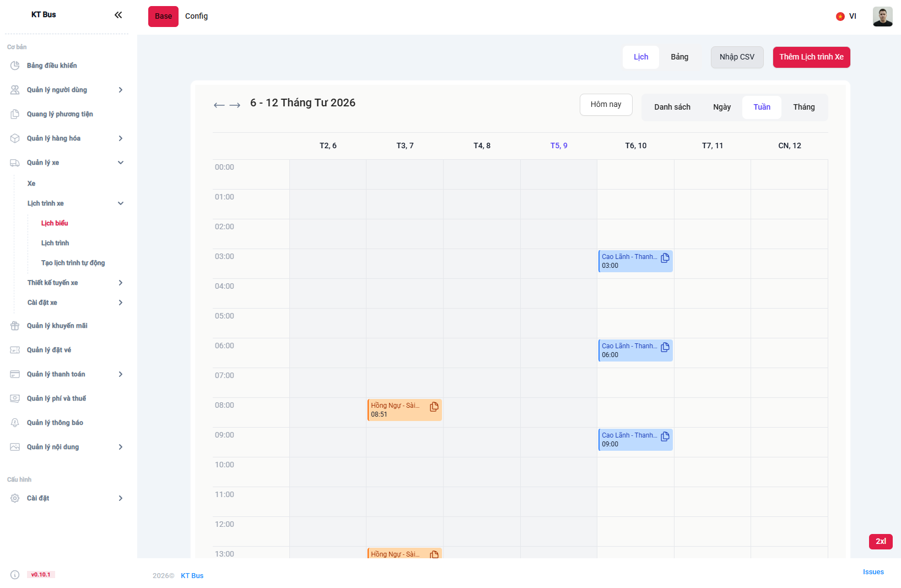Switch to Bảng table view

point(679,57)
